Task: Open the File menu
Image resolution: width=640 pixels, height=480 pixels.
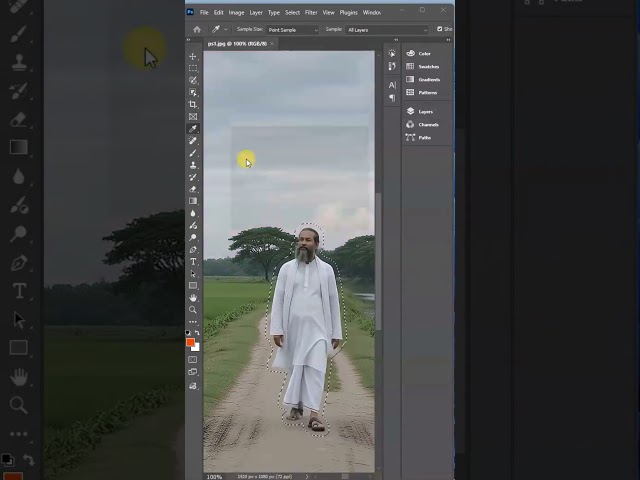Action: tap(204, 13)
